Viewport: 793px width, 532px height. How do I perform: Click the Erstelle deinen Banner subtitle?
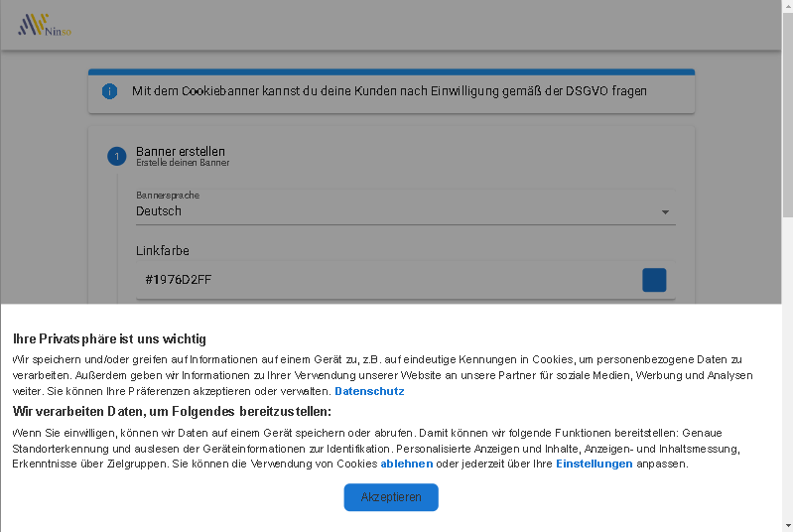183,163
